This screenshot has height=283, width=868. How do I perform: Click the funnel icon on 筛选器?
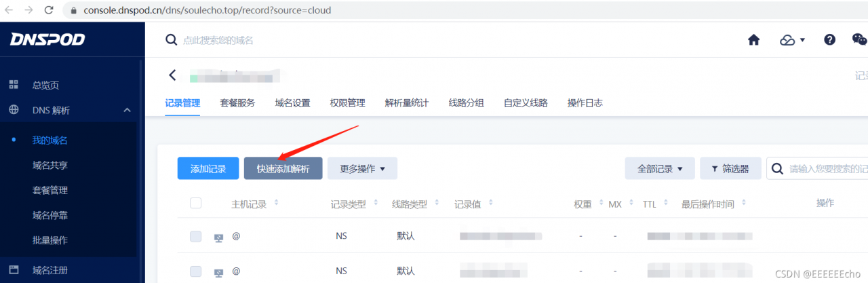(714, 168)
